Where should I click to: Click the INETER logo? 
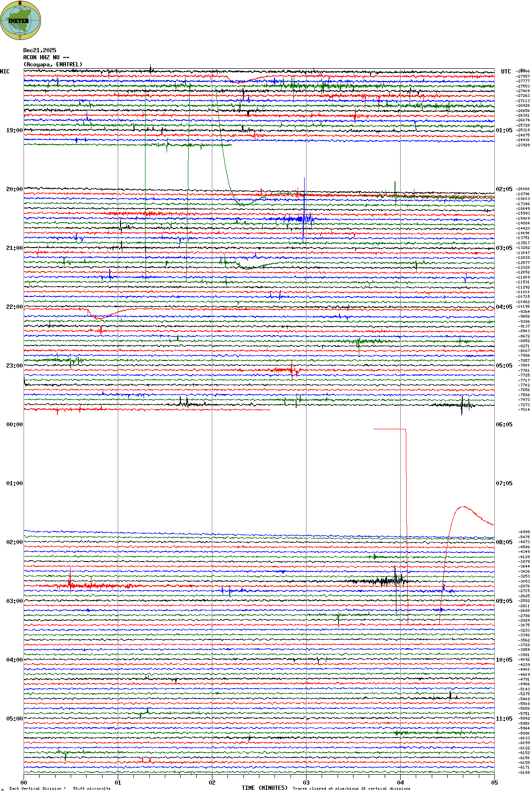(x=20, y=20)
